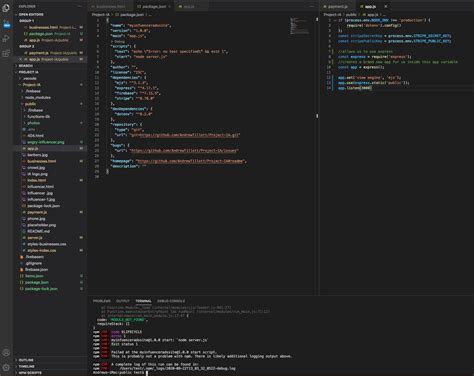The height and width of the screenshot is (376, 474).
Task: Select the package.json editor tab
Action: [154, 6]
